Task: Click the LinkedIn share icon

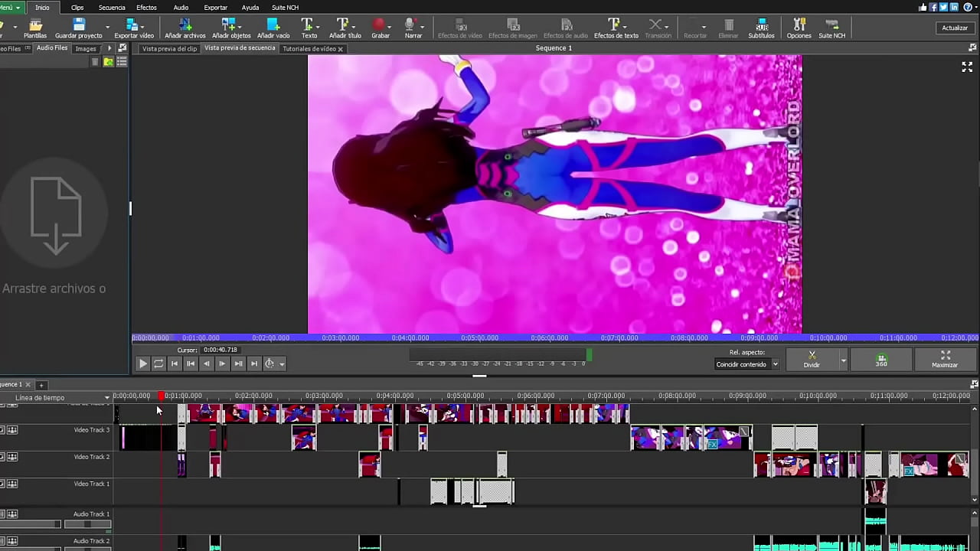Action: tap(954, 7)
